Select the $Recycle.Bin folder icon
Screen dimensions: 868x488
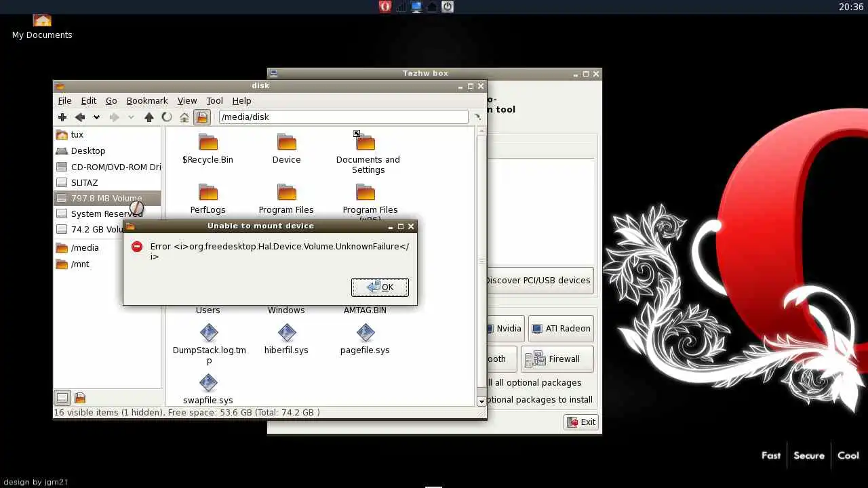208,142
